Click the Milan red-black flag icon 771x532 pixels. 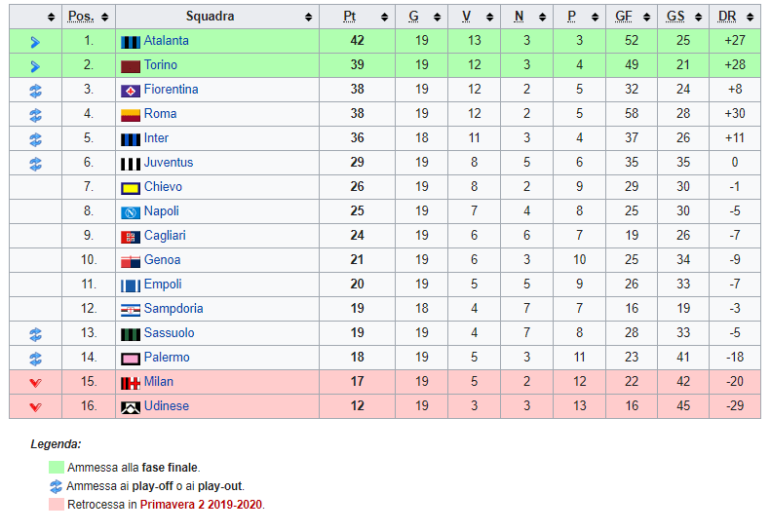pos(131,384)
